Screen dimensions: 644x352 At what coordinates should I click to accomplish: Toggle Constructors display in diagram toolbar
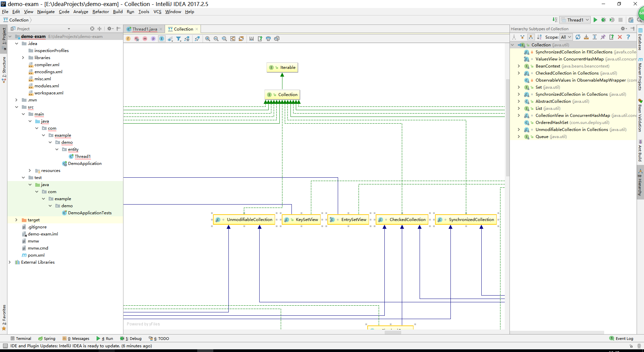tap(137, 39)
